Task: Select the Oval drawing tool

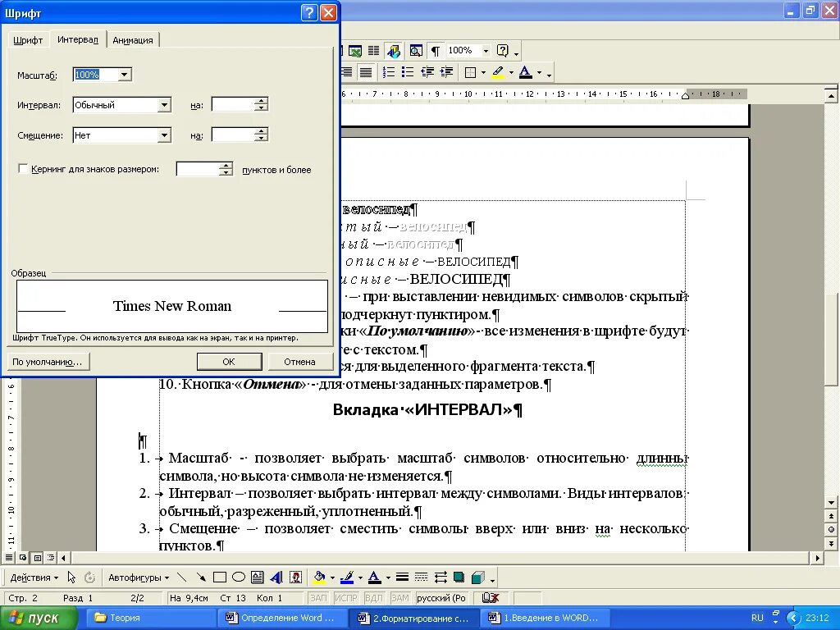Action: (239, 577)
